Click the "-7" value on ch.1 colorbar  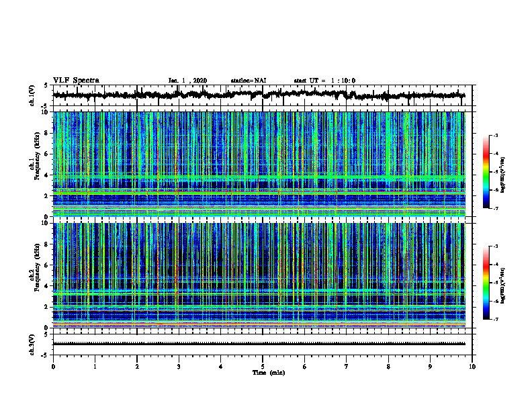[x=495, y=208]
